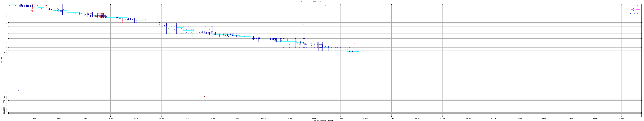
Task: Select the blue outlier marker above 60Mbp
Action: click(x=159, y=5)
